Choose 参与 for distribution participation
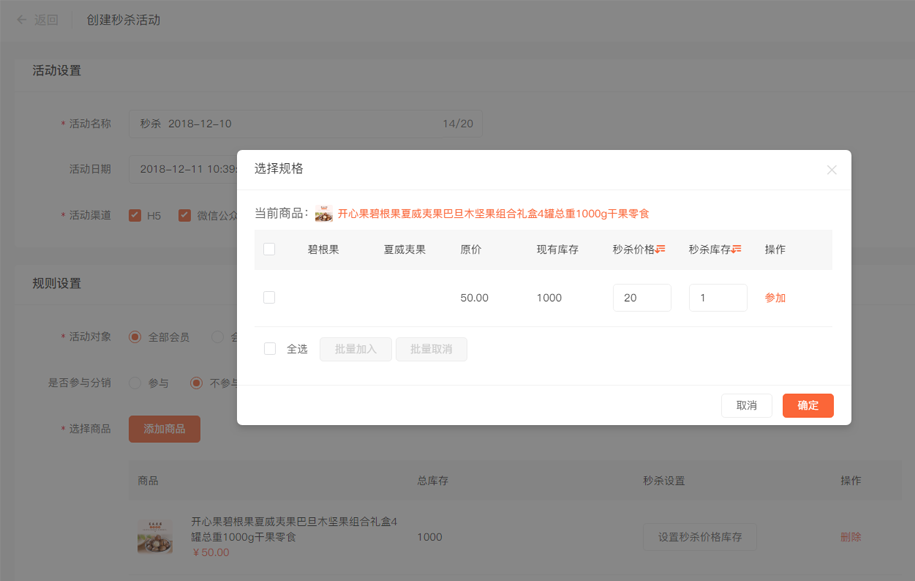The height and width of the screenshot is (581, 915). pos(135,383)
